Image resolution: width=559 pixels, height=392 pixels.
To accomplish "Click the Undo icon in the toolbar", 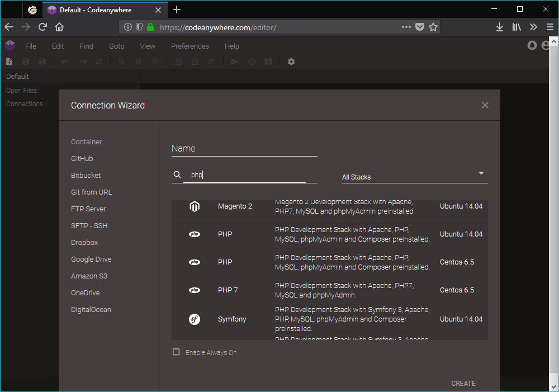I will 64,62.
